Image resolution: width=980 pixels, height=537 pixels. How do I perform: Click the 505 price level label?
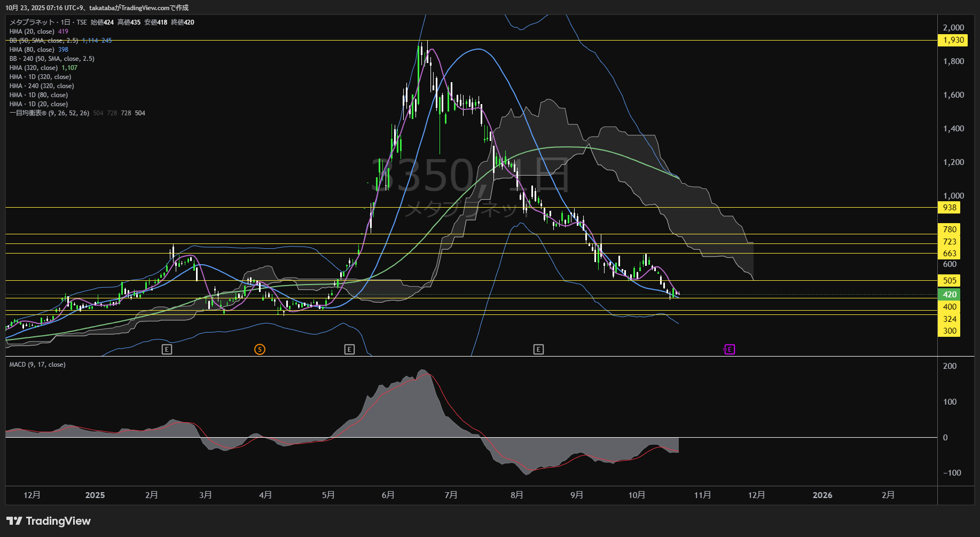(x=950, y=281)
